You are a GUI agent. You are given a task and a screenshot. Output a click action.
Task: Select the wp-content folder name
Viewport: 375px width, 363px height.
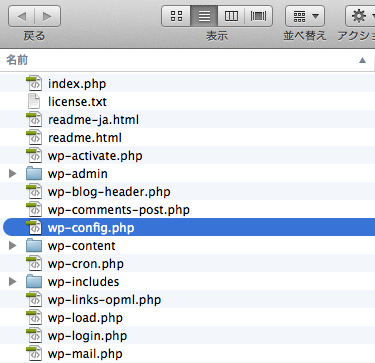click(82, 246)
